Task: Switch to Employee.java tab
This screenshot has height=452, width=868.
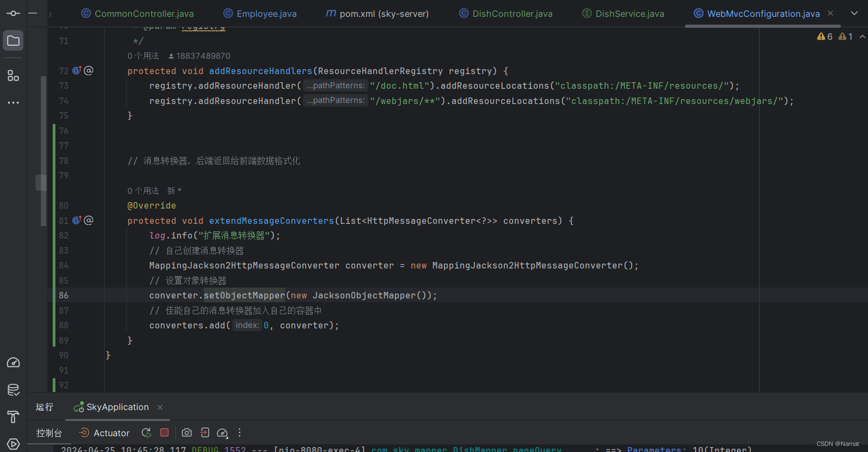Action: click(260, 14)
